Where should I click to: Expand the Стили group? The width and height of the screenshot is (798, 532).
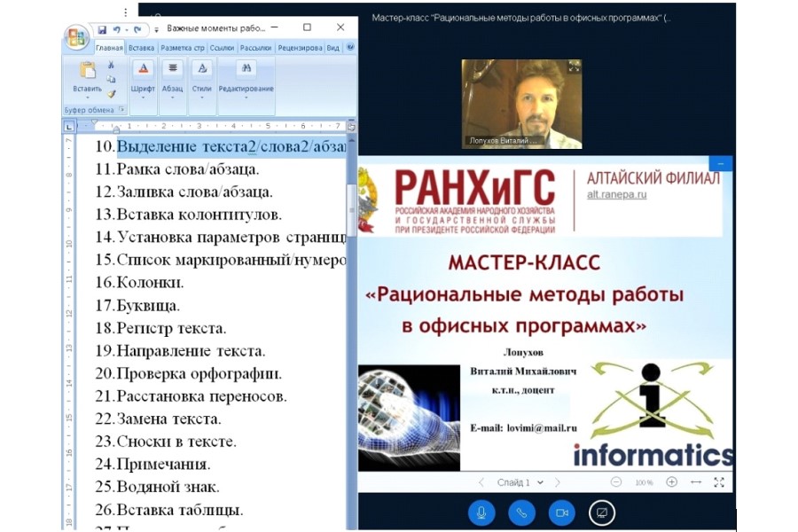(201, 85)
